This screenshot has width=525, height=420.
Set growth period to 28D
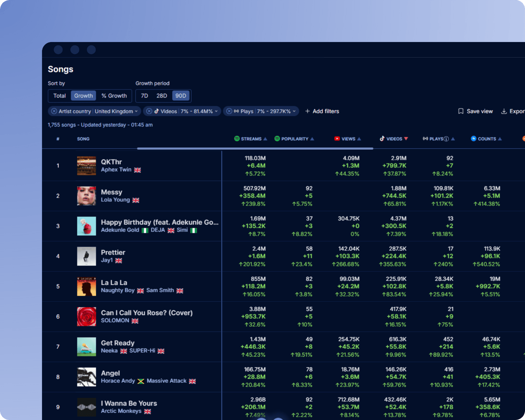click(162, 96)
